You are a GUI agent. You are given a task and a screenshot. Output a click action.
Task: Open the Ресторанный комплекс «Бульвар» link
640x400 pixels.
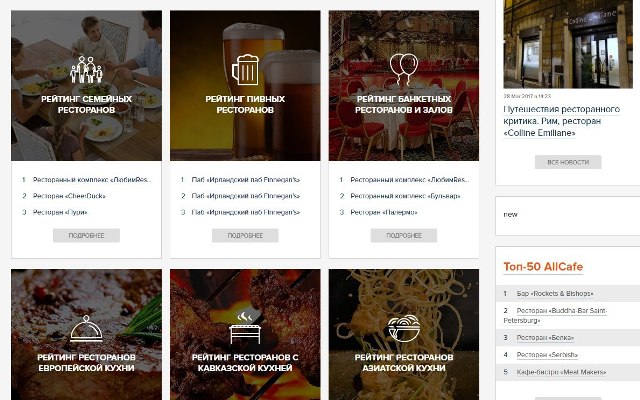405,196
